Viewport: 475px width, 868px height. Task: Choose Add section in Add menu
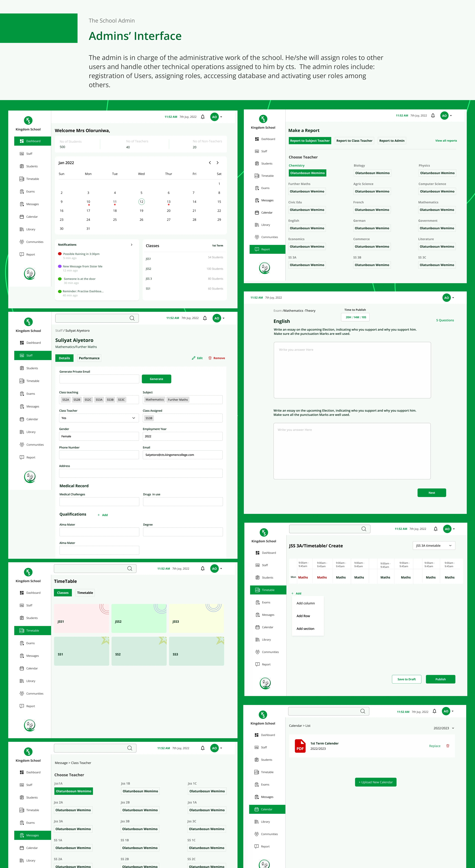point(305,629)
